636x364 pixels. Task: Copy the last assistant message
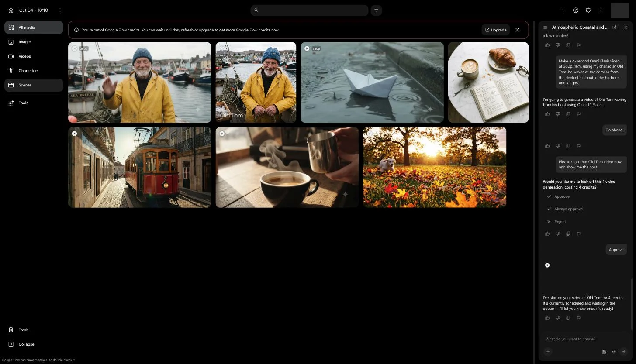[x=568, y=318]
